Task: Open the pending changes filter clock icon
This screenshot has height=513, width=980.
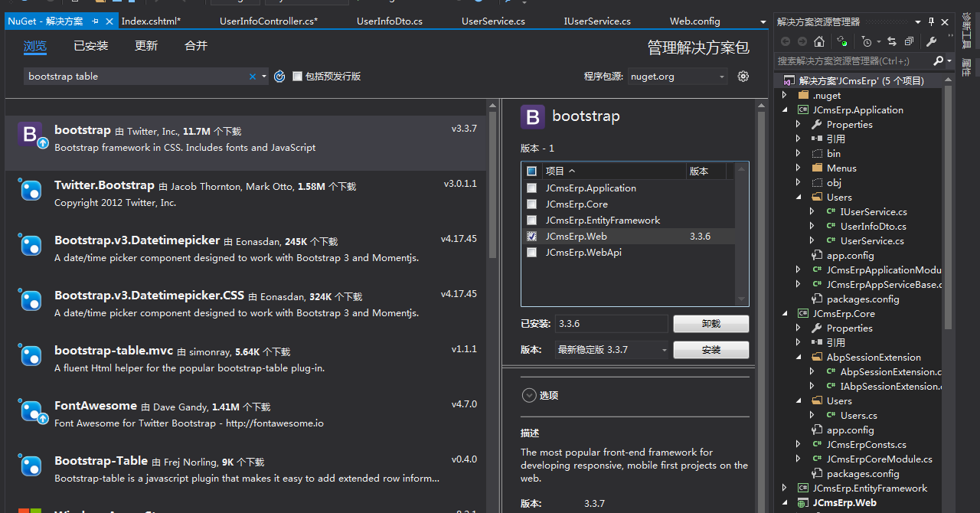Action: tap(867, 41)
